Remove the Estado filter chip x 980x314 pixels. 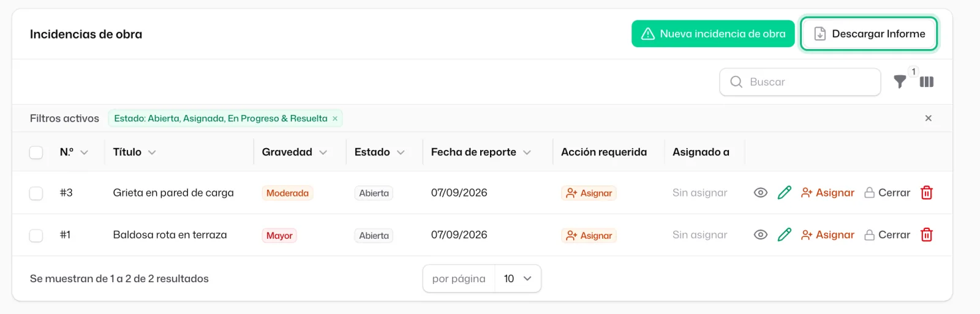click(335, 119)
